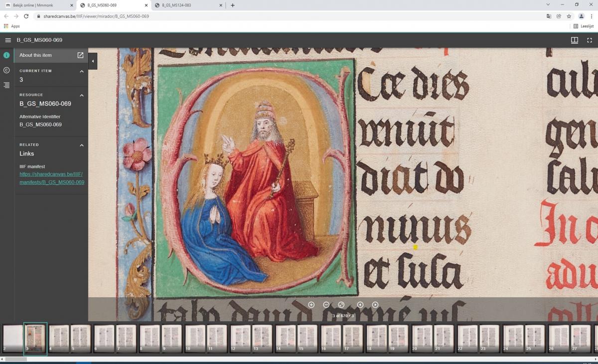The height and width of the screenshot is (364, 598).
Task: Click the Alternative Identifier label
Action: (x=40, y=117)
